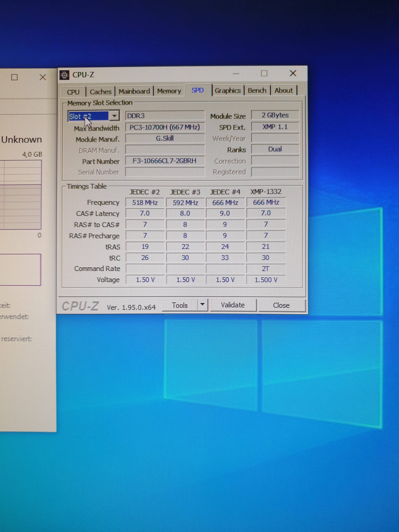Viewport: 399px width, 532px height.
Task: Switch to the Memory tab
Action: pos(169,91)
